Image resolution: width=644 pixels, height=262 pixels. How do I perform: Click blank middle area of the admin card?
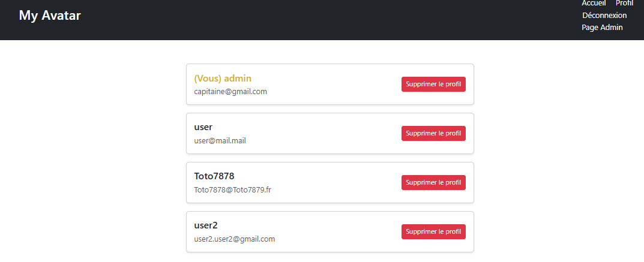coord(336,85)
